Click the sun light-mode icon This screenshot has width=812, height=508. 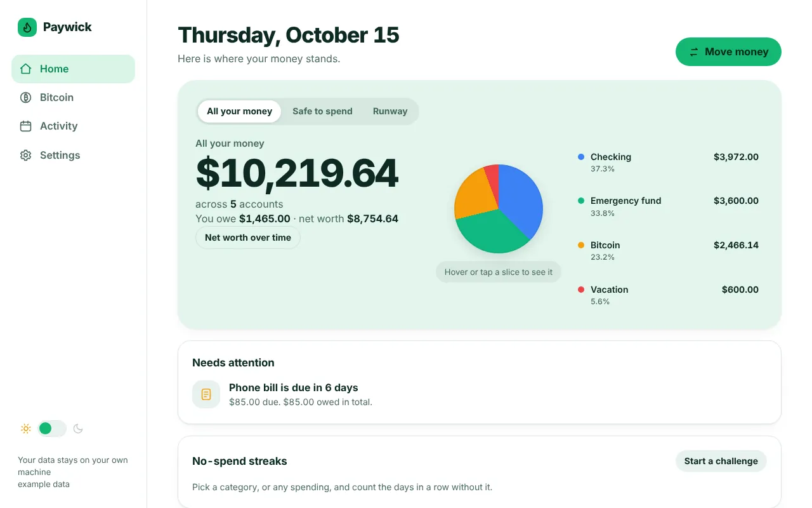26,429
